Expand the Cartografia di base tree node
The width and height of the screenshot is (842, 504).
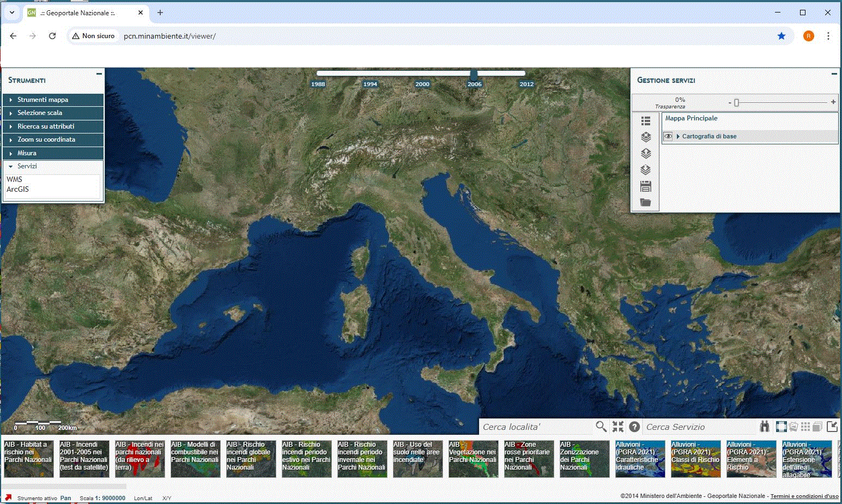point(678,136)
